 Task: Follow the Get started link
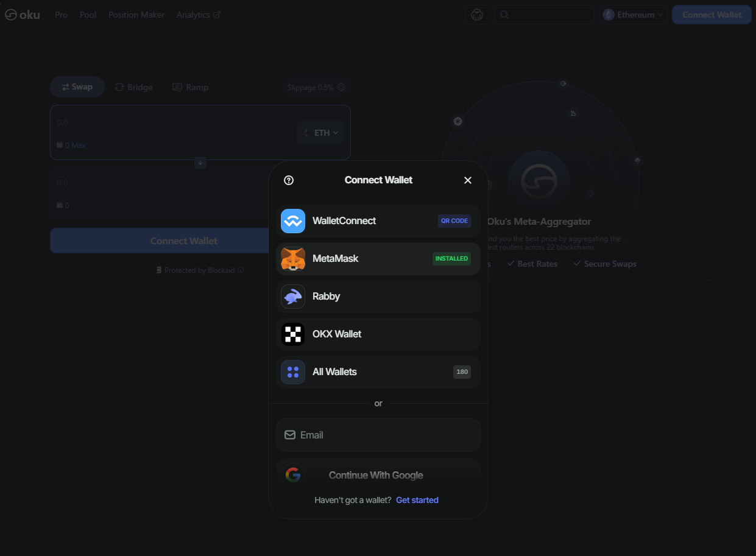tap(417, 500)
